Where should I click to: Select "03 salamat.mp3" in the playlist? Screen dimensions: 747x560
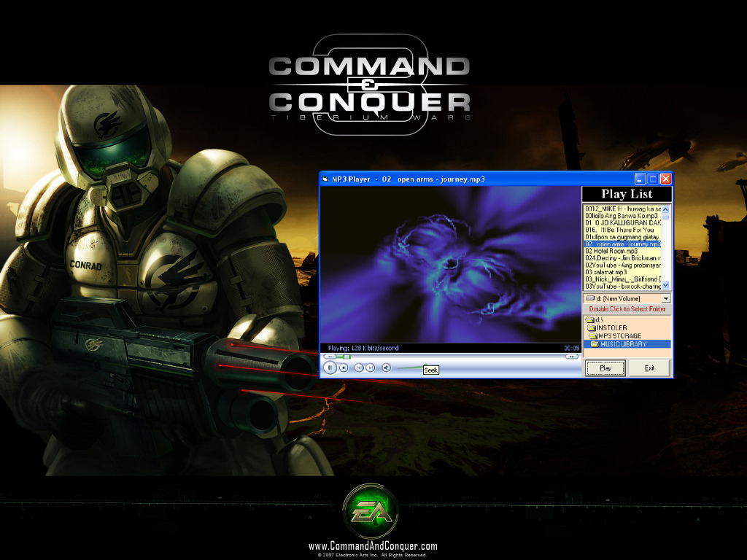click(x=623, y=273)
